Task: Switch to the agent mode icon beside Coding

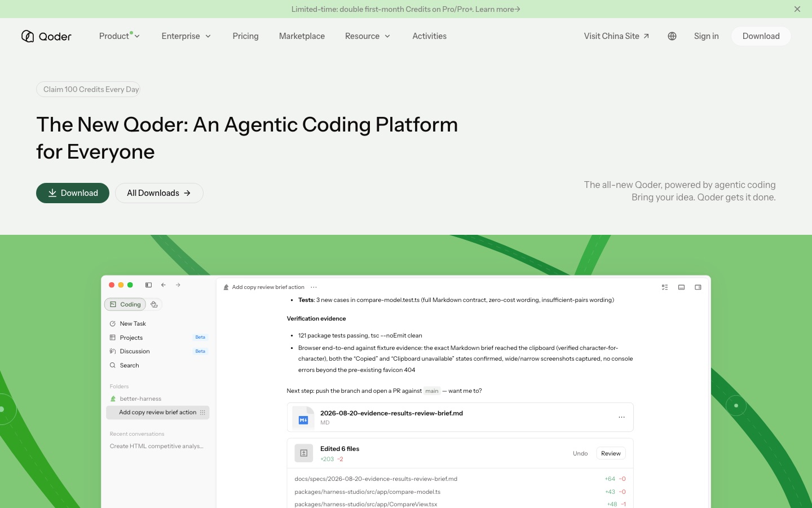Action: (154, 304)
